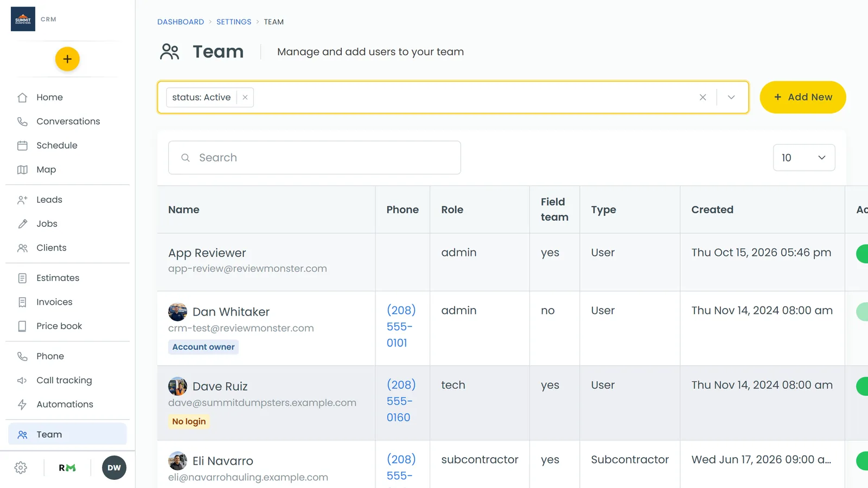Open Phone in the sidebar

tap(67, 356)
